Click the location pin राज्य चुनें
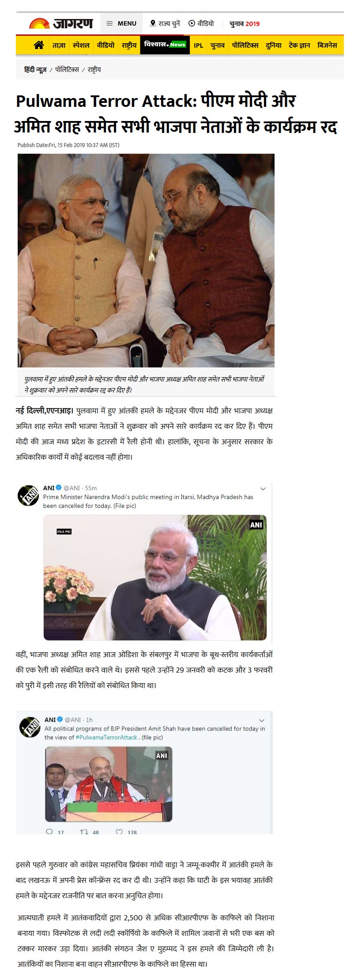 (165, 23)
